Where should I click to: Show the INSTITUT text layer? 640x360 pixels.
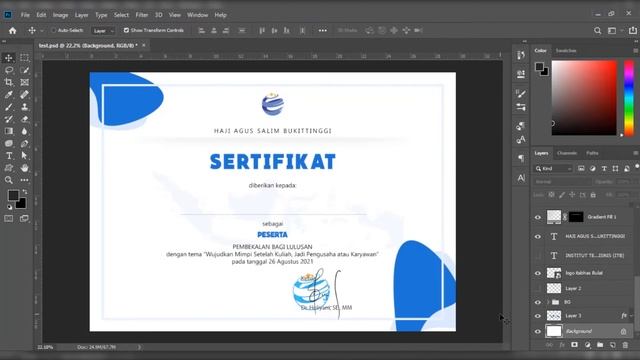538,256
